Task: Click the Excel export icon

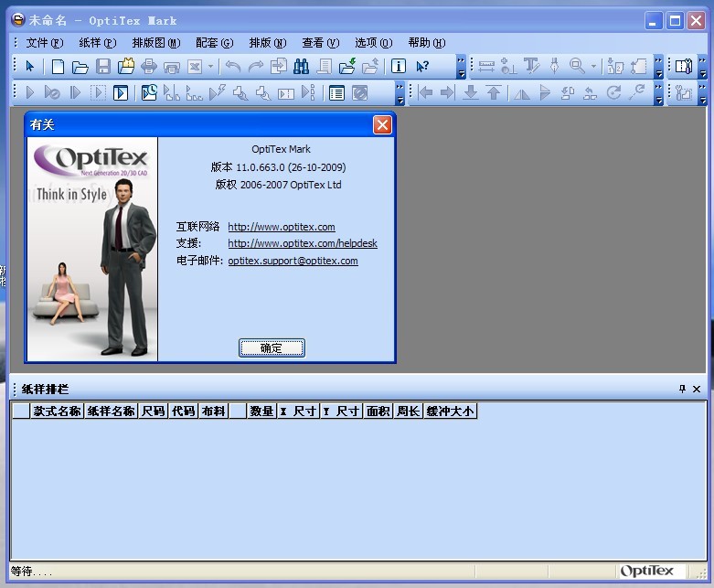Action: tap(195, 67)
